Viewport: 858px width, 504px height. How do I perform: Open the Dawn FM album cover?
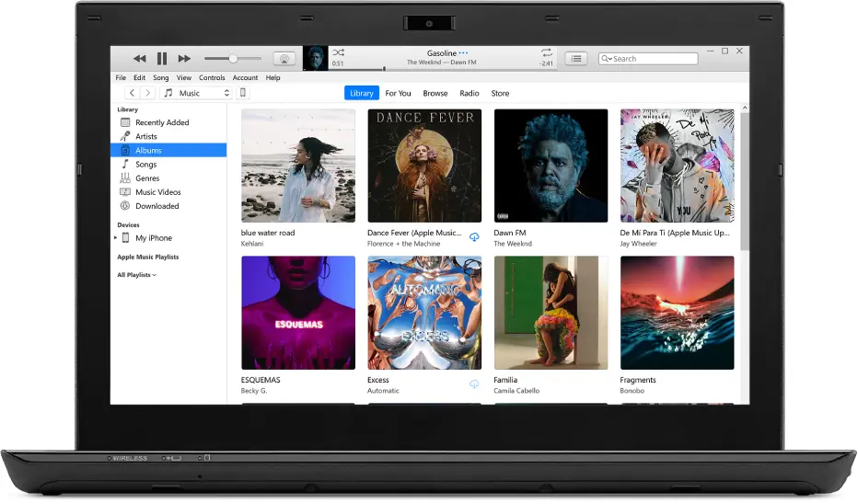tap(551, 166)
